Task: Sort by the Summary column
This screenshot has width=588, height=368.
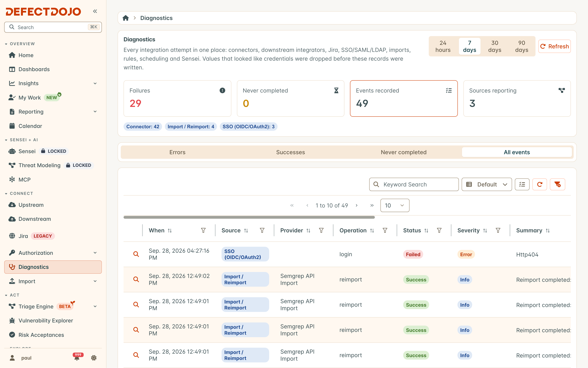Action: coord(548,230)
